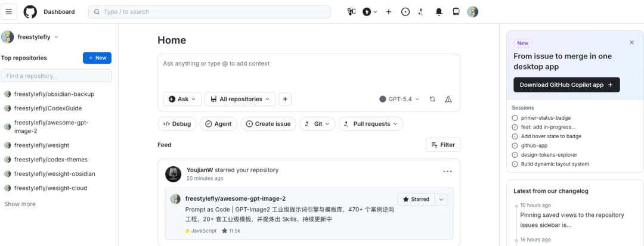Open freestylefly/wesight-cloud repository
The width and height of the screenshot is (644, 246).
(x=51, y=188)
